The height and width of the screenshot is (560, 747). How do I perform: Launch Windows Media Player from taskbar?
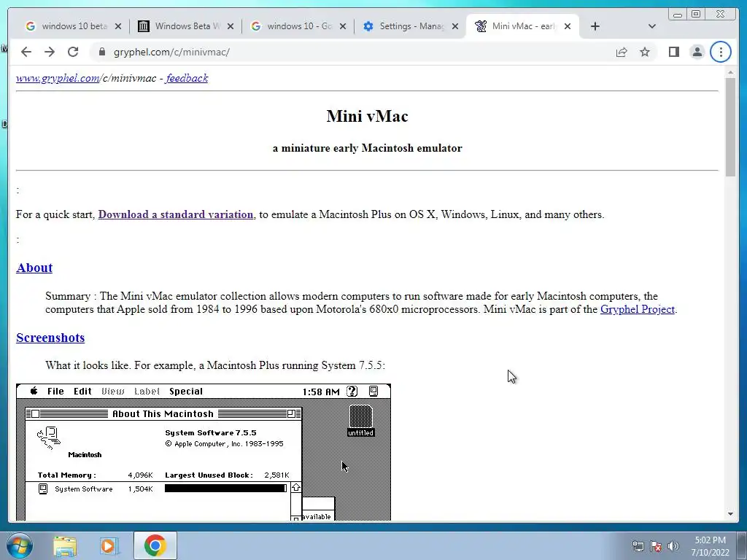click(109, 546)
